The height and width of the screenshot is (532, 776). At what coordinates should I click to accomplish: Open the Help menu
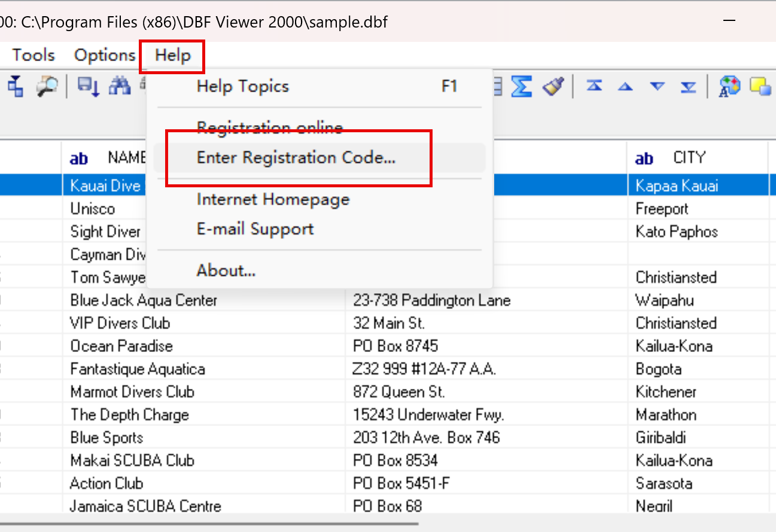click(x=172, y=56)
